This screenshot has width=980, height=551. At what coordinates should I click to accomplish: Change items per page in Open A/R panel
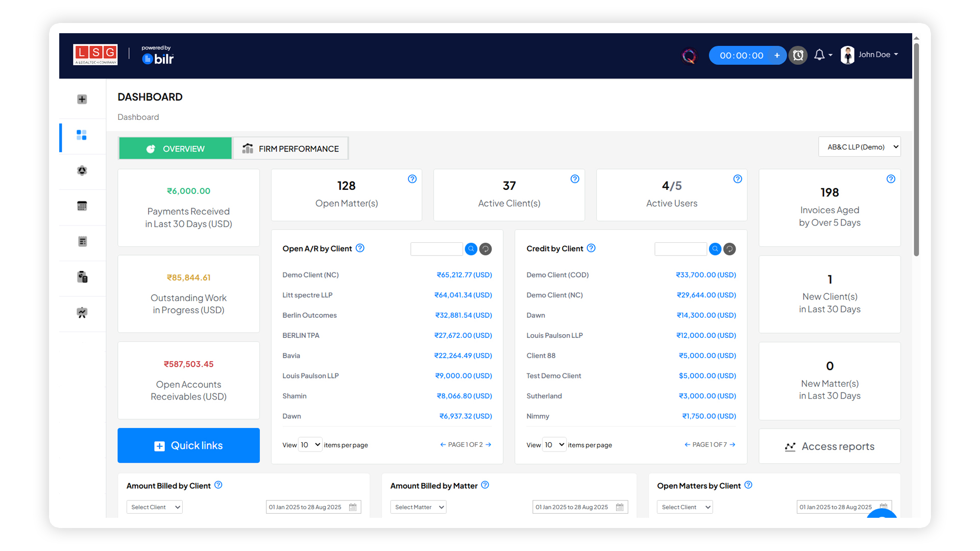tap(310, 445)
